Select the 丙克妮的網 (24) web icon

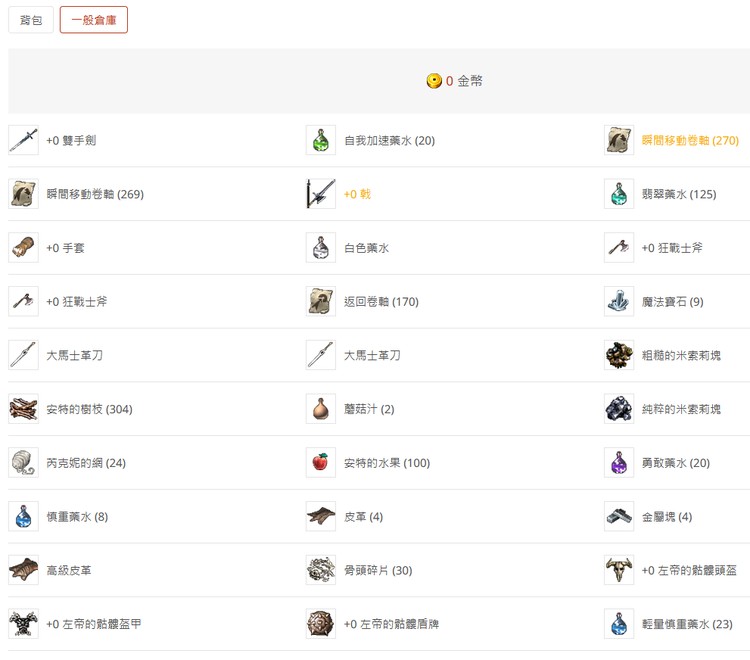tap(23, 463)
